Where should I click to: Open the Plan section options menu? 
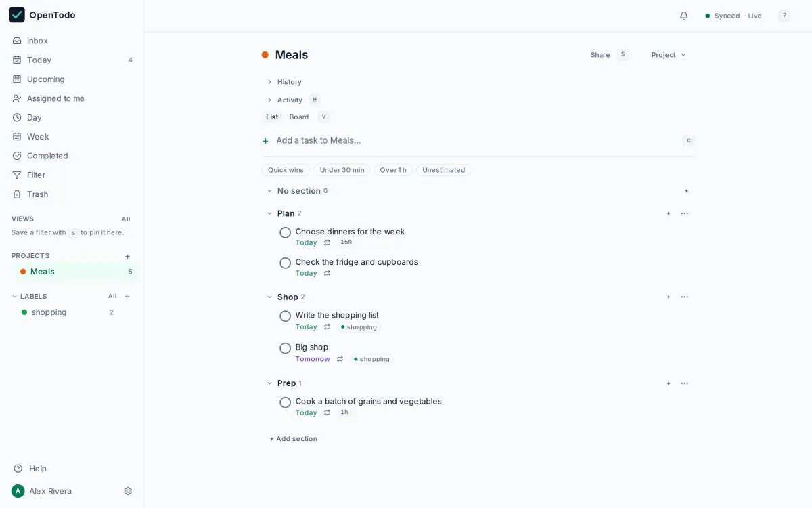pos(685,213)
